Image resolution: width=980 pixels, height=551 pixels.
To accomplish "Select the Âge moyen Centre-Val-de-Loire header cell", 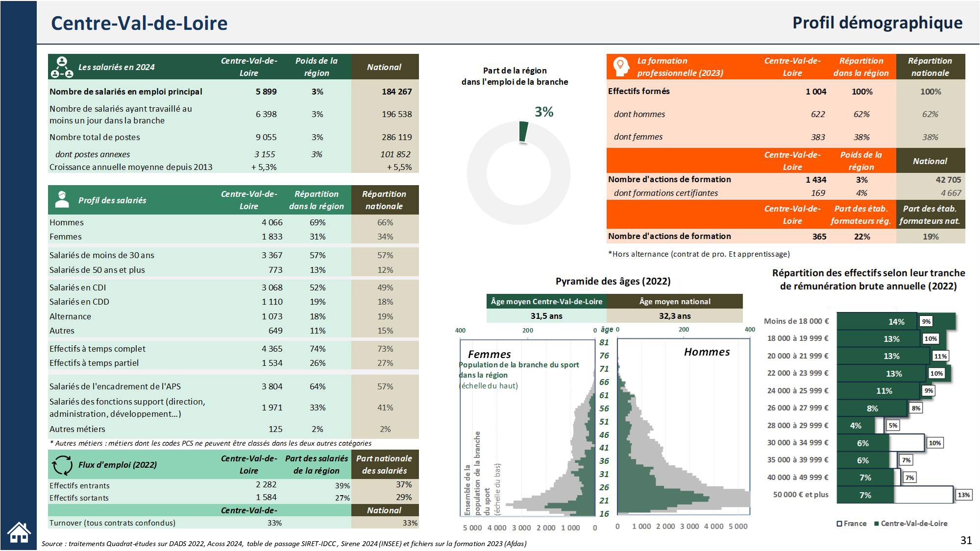I will [546, 301].
